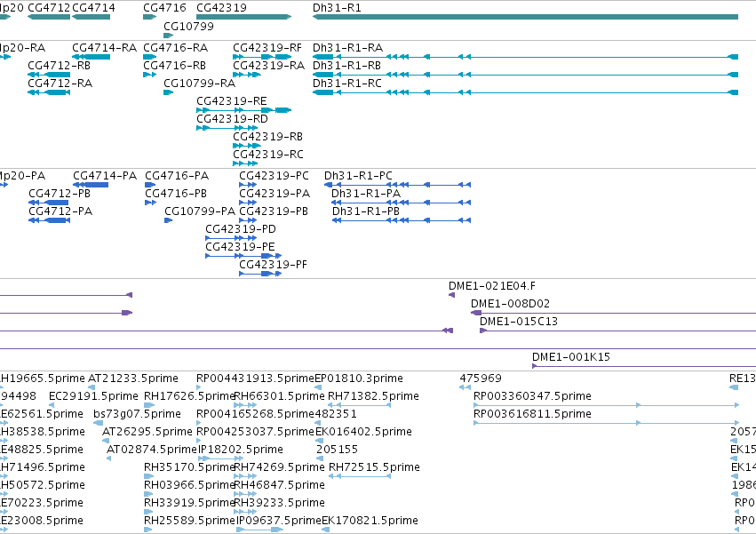This screenshot has width=756, height=534.
Task: Click EST RP004165268.5prime
Action: point(199,423)
